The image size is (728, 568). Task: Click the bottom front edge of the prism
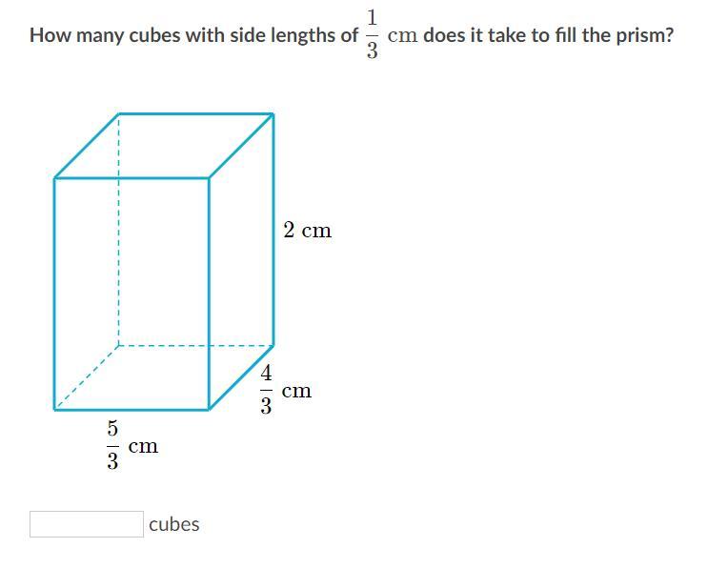point(131,410)
